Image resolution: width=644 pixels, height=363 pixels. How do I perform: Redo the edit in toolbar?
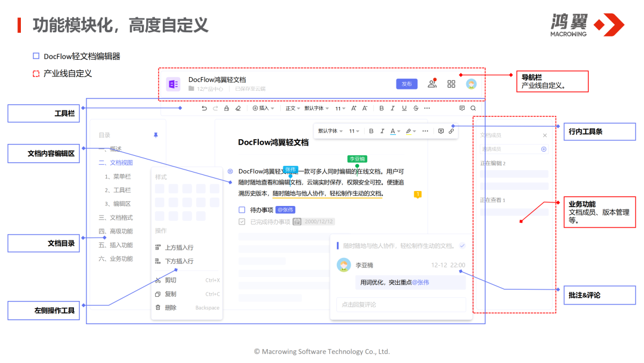[215, 108]
